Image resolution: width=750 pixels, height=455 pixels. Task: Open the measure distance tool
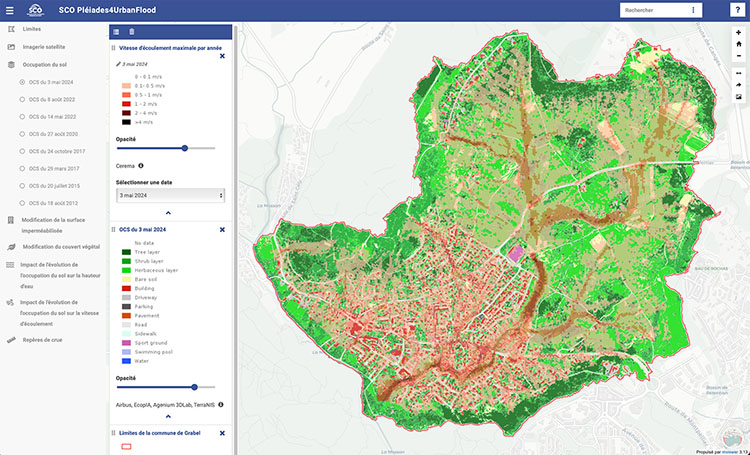click(738, 73)
